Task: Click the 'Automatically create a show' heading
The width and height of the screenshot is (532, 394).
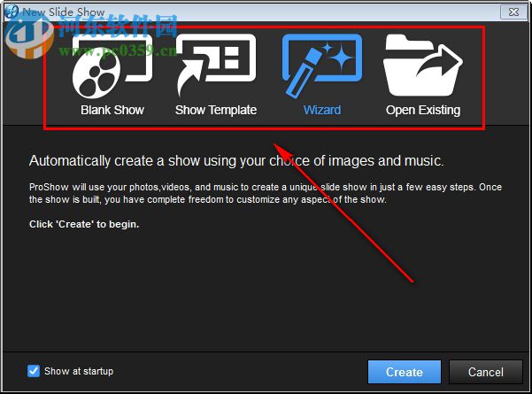Action: coord(236,161)
